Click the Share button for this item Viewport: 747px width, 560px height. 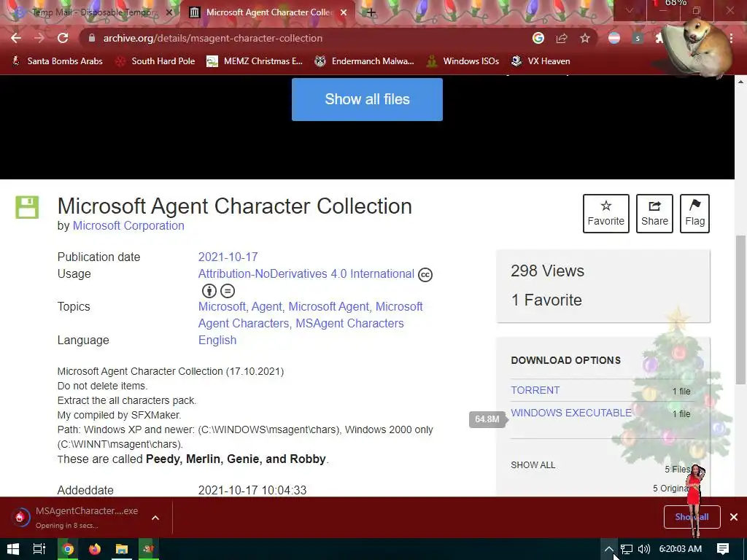click(654, 214)
